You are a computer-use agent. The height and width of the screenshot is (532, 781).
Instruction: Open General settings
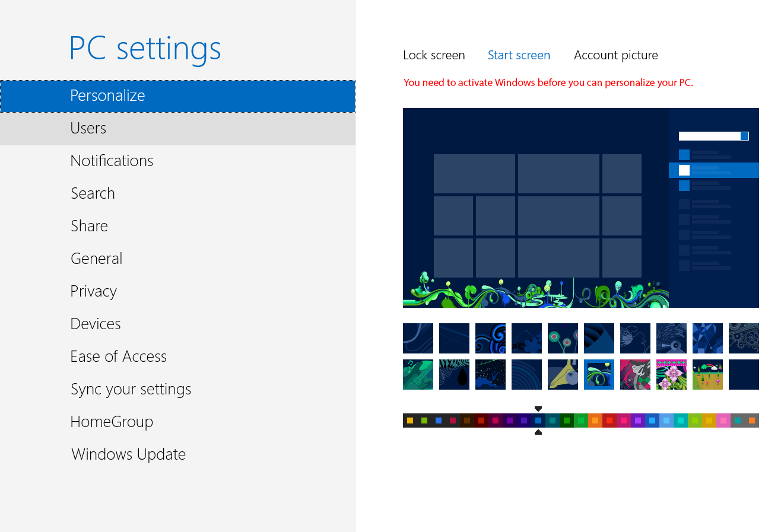coord(177,259)
